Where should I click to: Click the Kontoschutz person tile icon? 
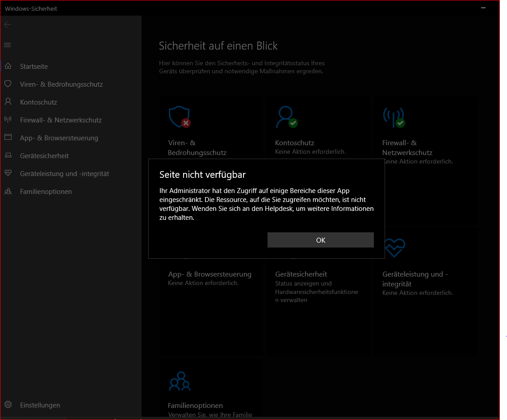287,117
